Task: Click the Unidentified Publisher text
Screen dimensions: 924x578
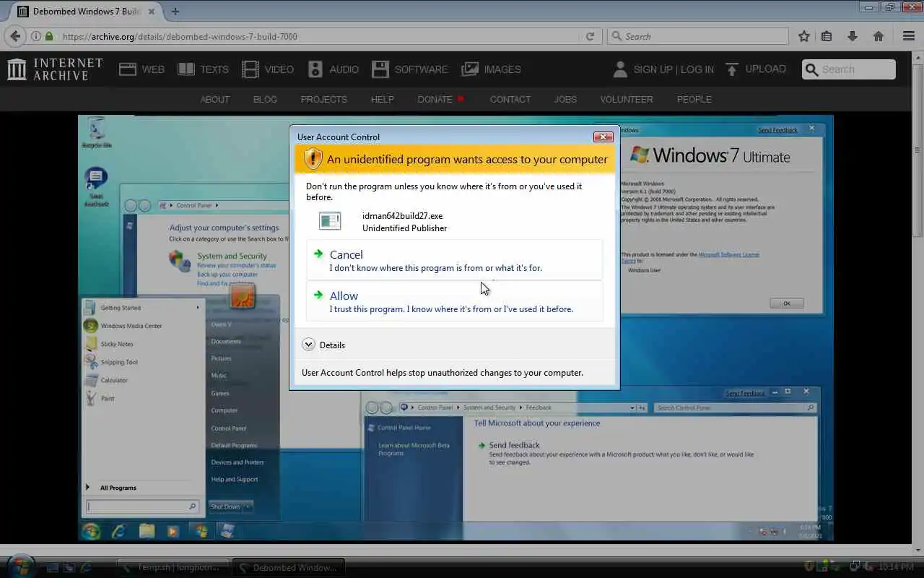Action: pos(404,228)
